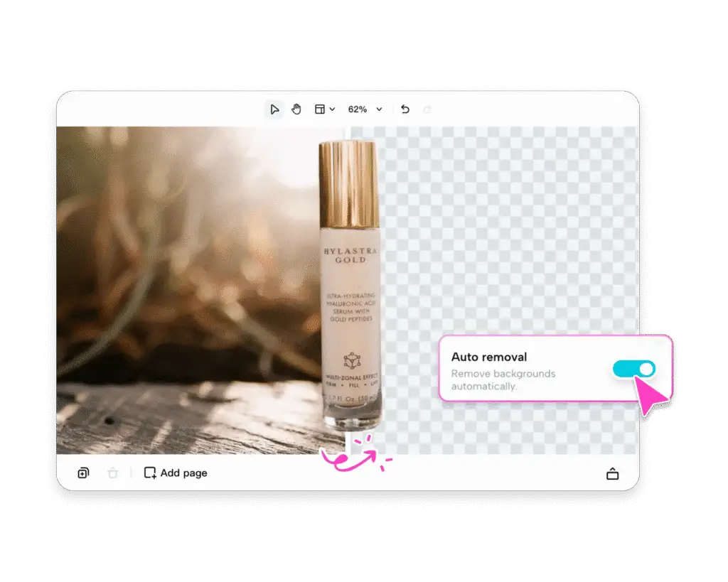The image size is (728, 582).
Task: Open the zoom level chevron dropdown
Action: (x=379, y=109)
